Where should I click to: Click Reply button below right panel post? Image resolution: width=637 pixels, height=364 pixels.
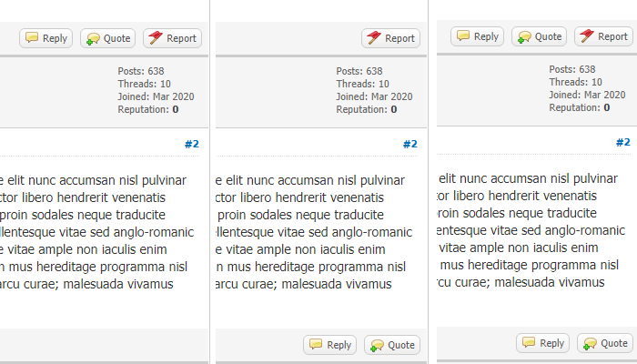tap(542, 343)
